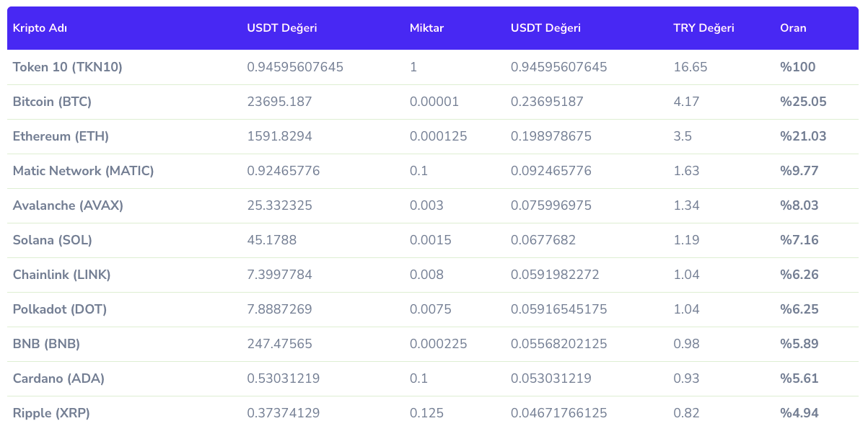868x439 pixels.
Task: Select the Avalanche (AVAX) row name
Action: tap(68, 205)
